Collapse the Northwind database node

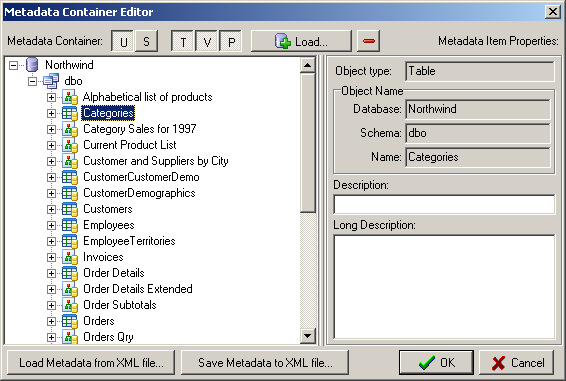(13, 65)
